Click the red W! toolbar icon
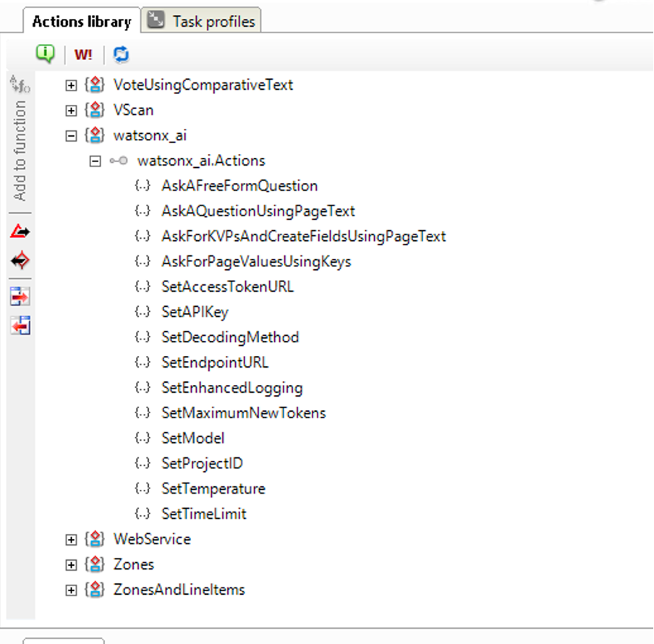This screenshot has height=644, width=654. [x=83, y=54]
